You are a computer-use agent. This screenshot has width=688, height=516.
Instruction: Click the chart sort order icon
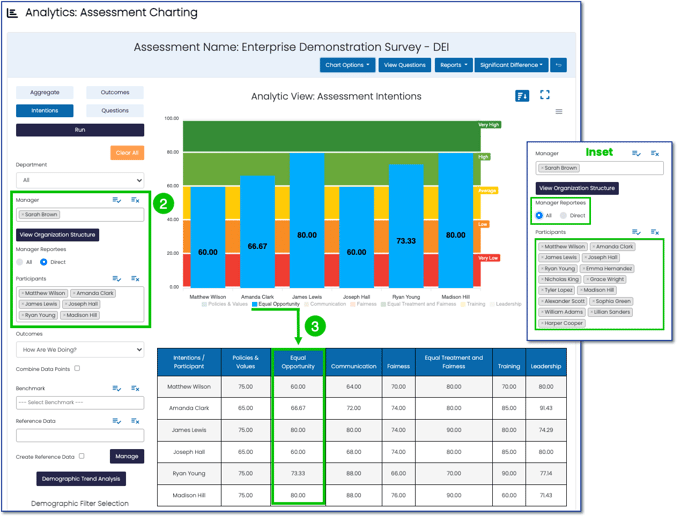click(522, 96)
